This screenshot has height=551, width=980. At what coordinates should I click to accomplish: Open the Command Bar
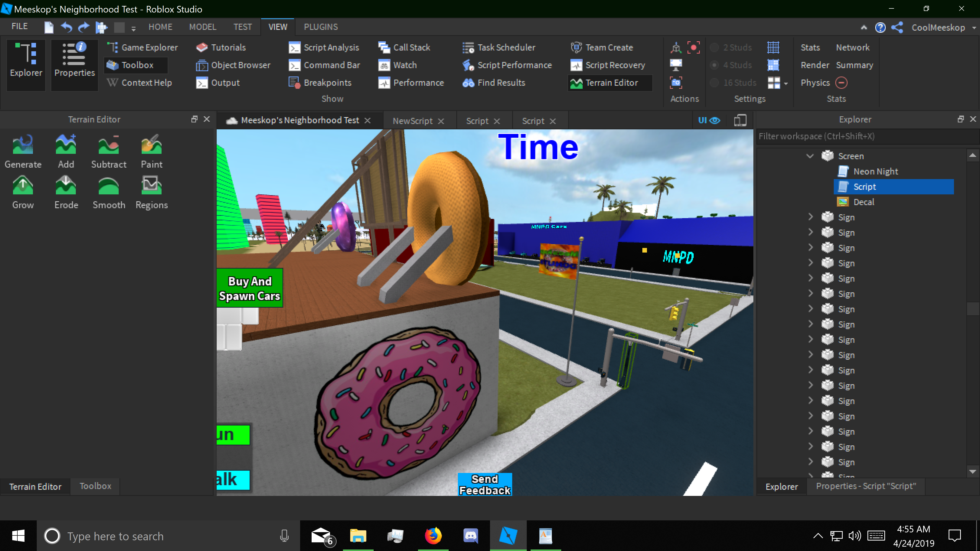click(x=325, y=65)
